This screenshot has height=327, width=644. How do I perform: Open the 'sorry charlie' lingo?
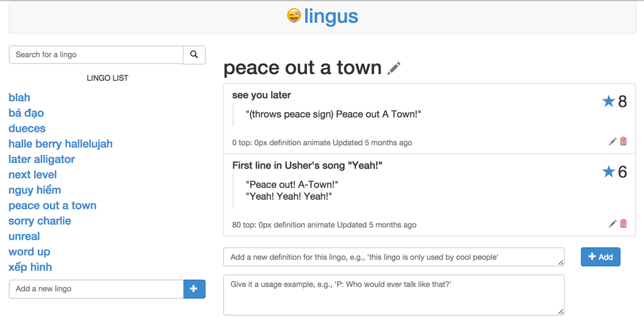(x=40, y=221)
